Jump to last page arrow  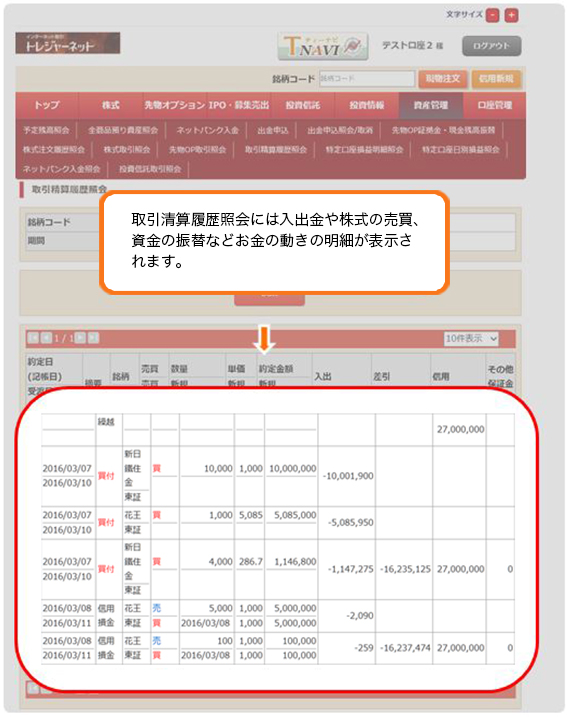tap(93, 338)
